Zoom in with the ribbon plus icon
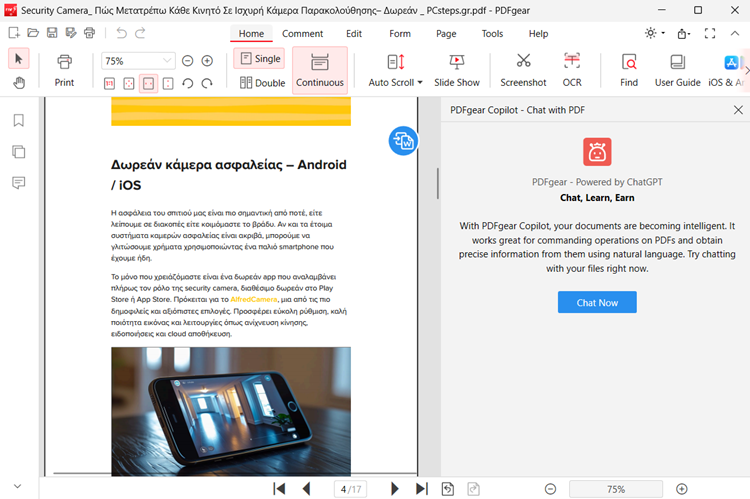750x499 pixels. pyautogui.click(x=207, y=61)
